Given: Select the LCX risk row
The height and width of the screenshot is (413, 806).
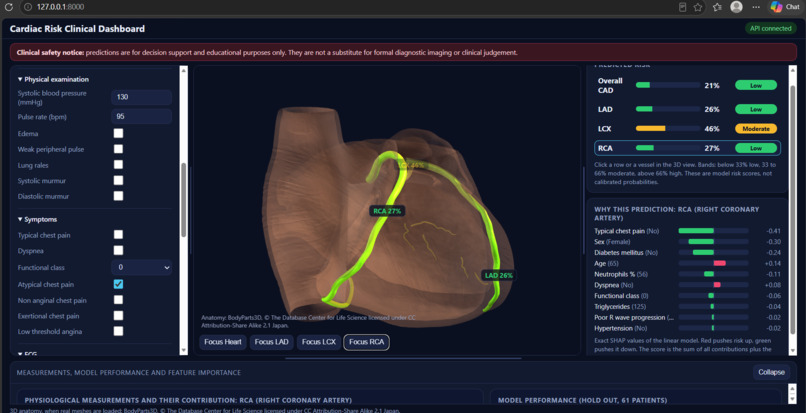Looking at the screenshot, I should click(687, 129).
